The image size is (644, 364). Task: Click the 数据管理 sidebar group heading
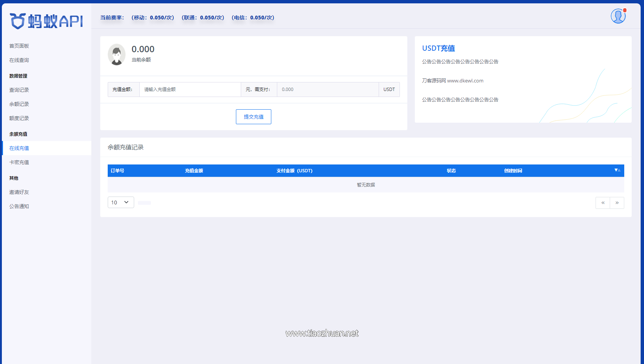tap(18, 76)
